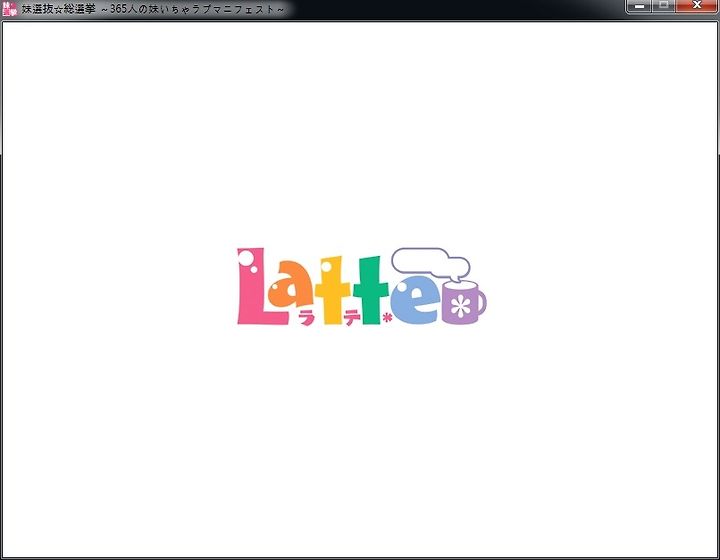Click the Latte brand logo splash

click(x=361, y=286)
